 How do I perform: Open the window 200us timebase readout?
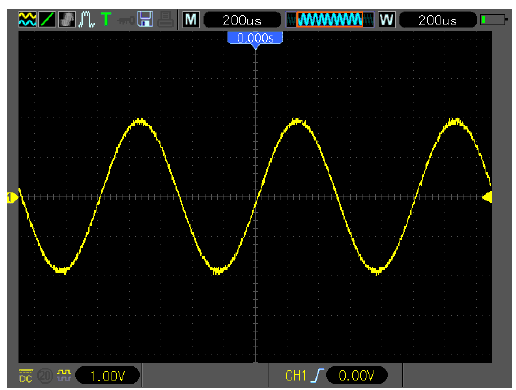click(437, 20)
